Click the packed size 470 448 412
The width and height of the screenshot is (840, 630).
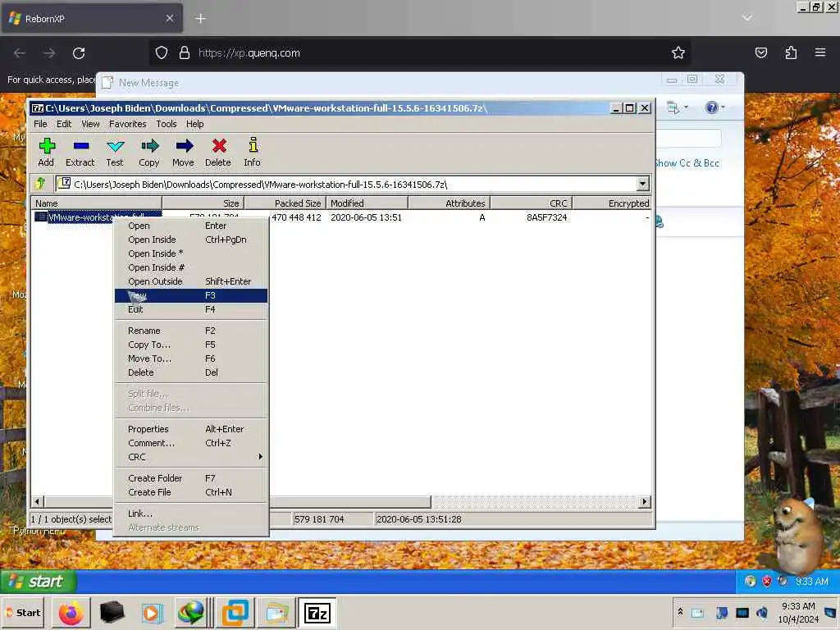point(296,217)
